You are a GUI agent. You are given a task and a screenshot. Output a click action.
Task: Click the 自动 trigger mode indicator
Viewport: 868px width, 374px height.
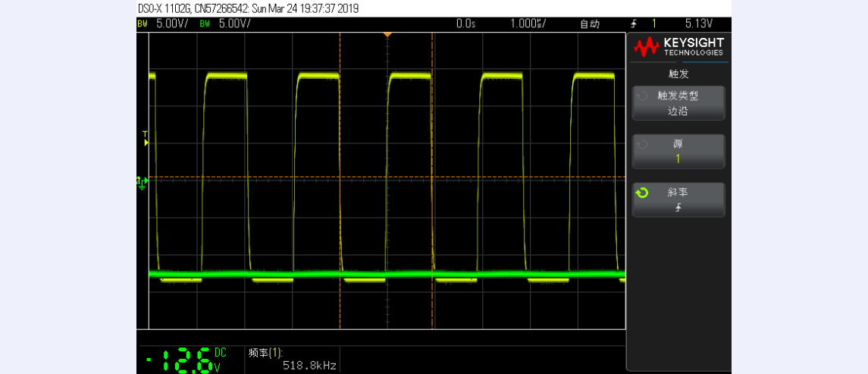590,24
